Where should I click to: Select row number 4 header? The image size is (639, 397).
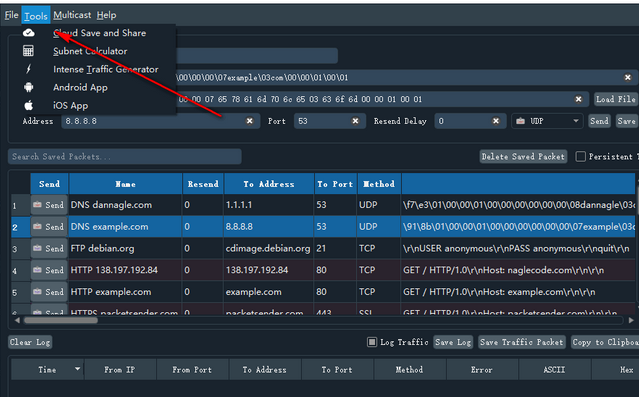click(x=20, y=270)
